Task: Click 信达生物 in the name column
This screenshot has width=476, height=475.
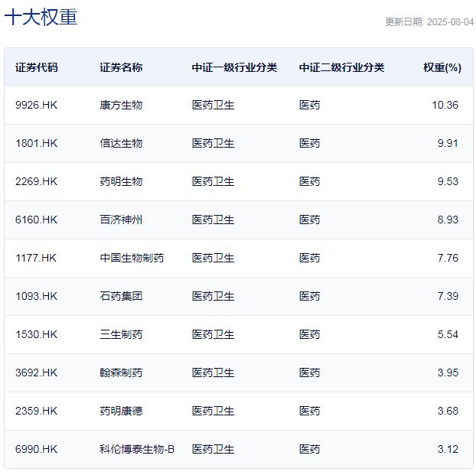Action: 121,143
